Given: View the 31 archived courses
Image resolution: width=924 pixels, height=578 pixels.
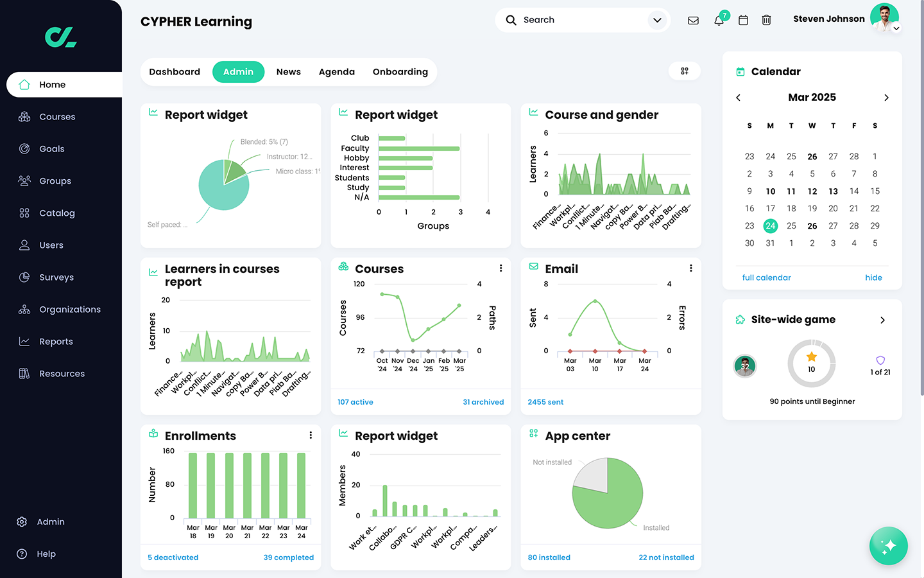Looking at the screenshot, I should (x=483, y=401).
